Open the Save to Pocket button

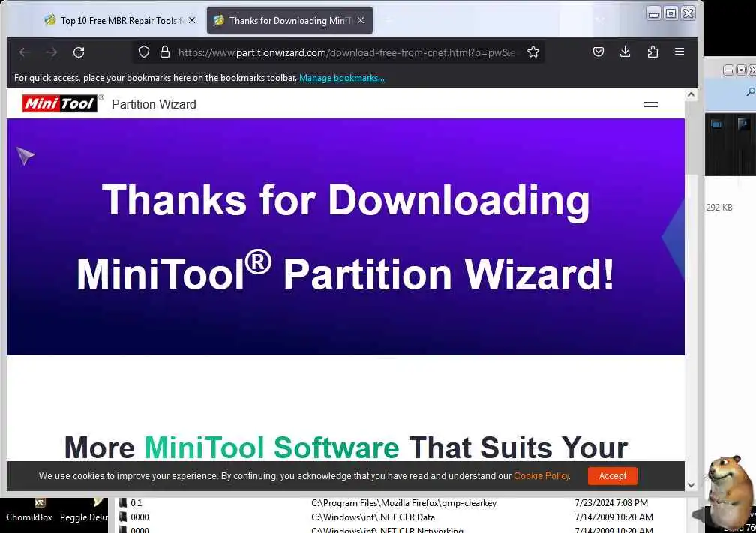coord(598,52)
